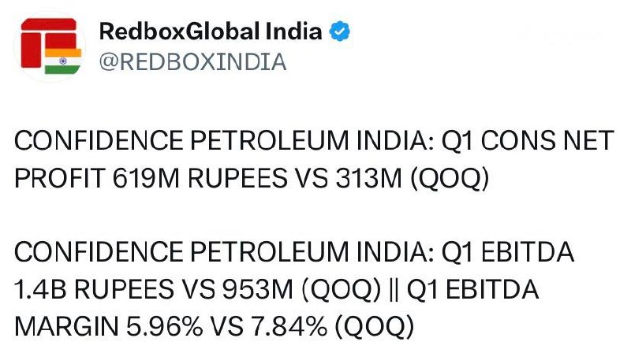Click the Indian flag in the avatar
The width and height of the screenshot is (631, 364).
pyautogui.click(x=63, y=61)
